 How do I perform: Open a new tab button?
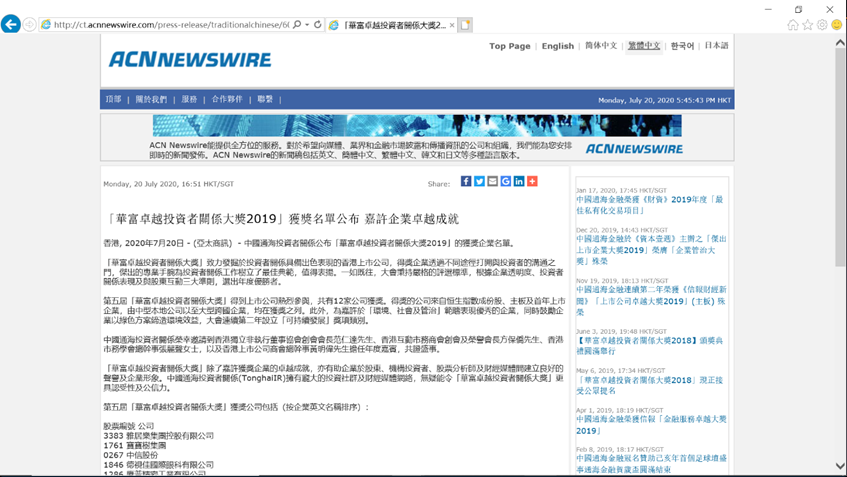pos(465,25)
